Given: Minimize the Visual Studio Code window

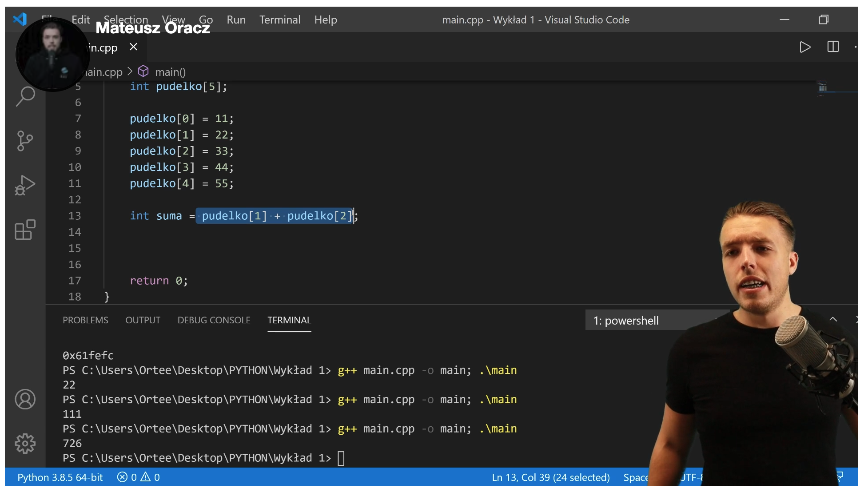Looking at the screenshot, I should click(784, 20).
